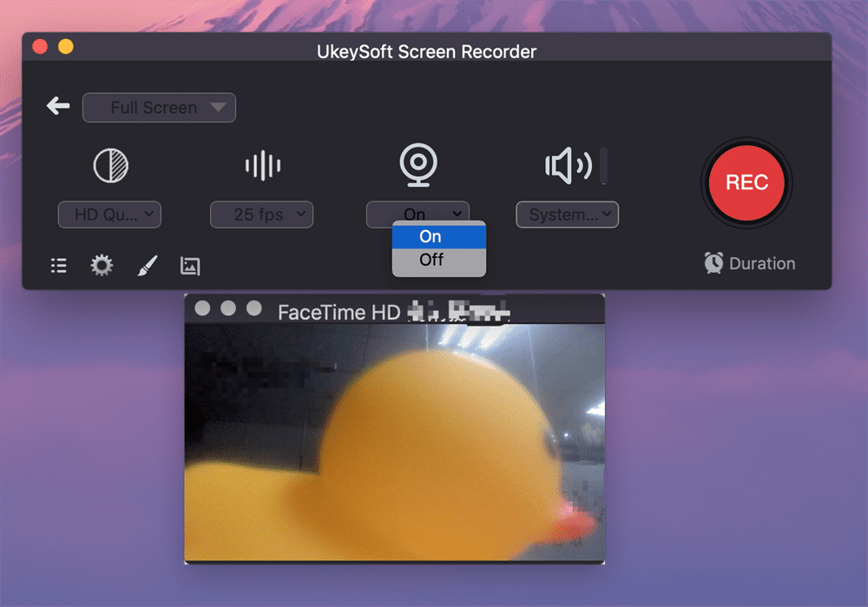Turn the webcam Off in the menu

pos(430,259)
